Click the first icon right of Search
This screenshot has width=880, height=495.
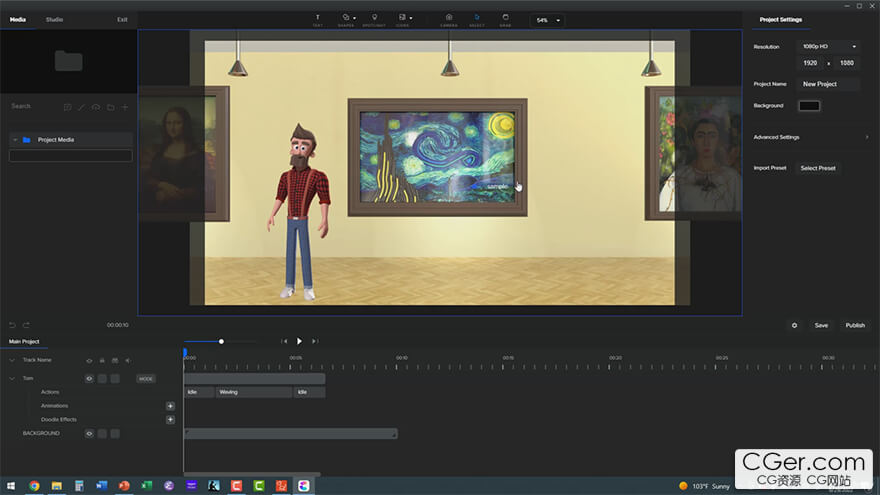67,107
